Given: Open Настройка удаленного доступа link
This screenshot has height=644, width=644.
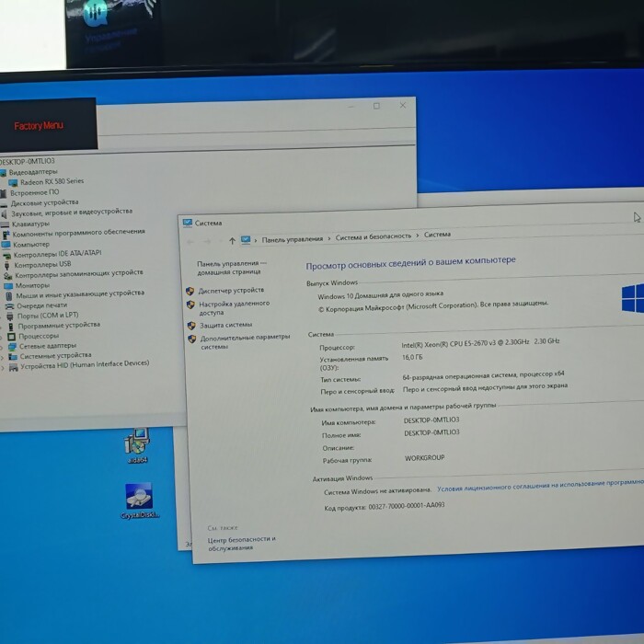Looking at the screenshot, I should pyautogui.click(x=235, y=308).
